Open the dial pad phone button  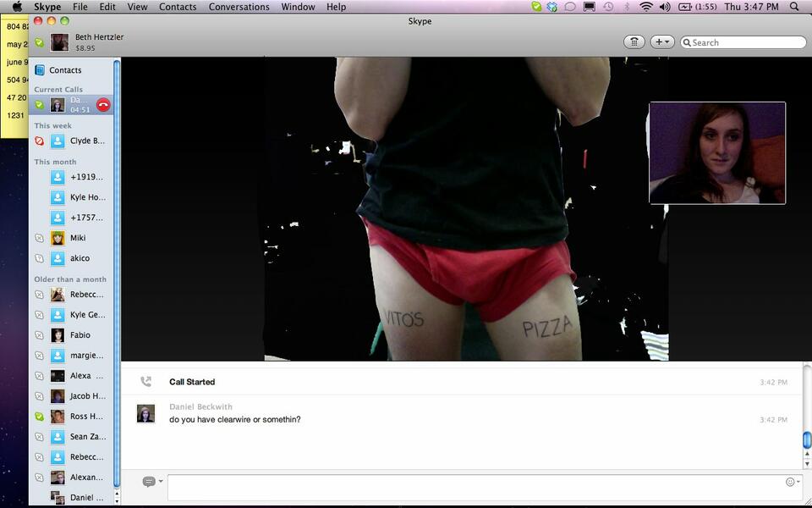634,42
